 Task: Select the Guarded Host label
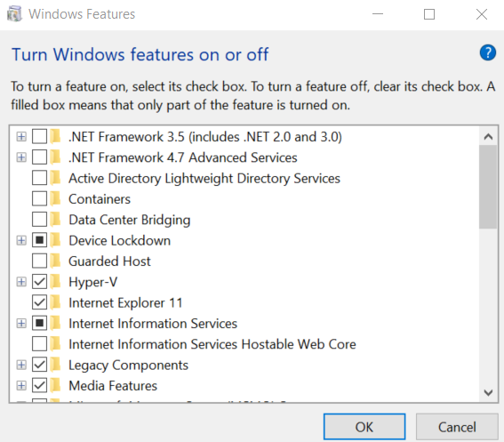[x=109, y=261]
